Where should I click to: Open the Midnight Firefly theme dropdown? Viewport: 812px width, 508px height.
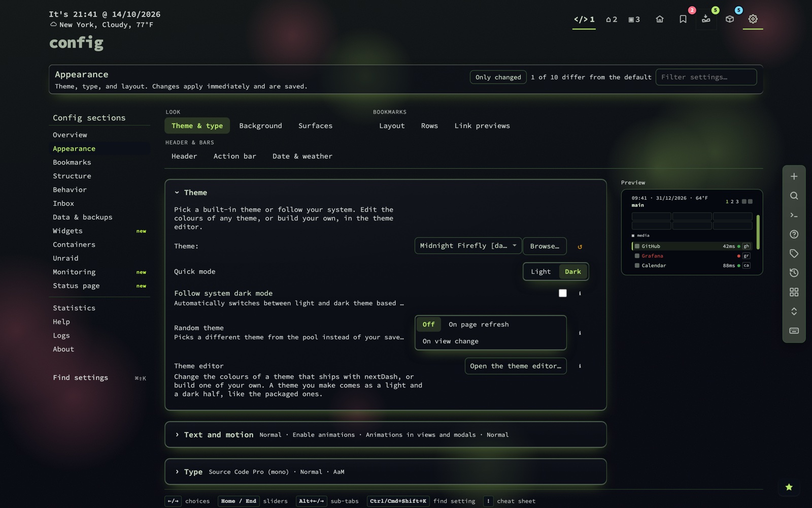point(468,246)
